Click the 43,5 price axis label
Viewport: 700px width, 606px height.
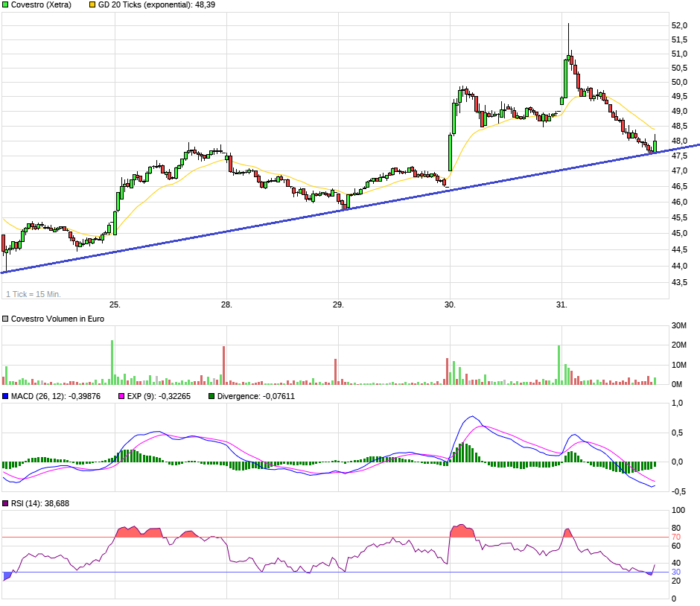click(x=679, y=282)
